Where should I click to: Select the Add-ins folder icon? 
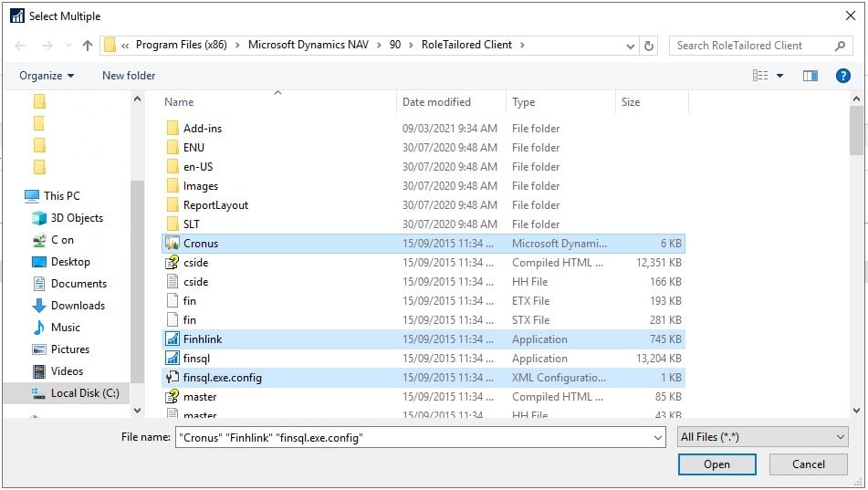point(173,129)
